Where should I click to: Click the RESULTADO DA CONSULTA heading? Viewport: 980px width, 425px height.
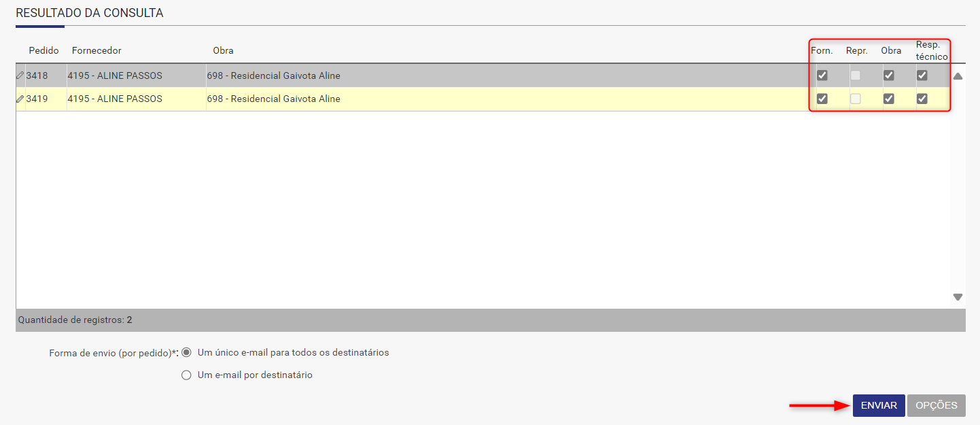coord(90,13)
